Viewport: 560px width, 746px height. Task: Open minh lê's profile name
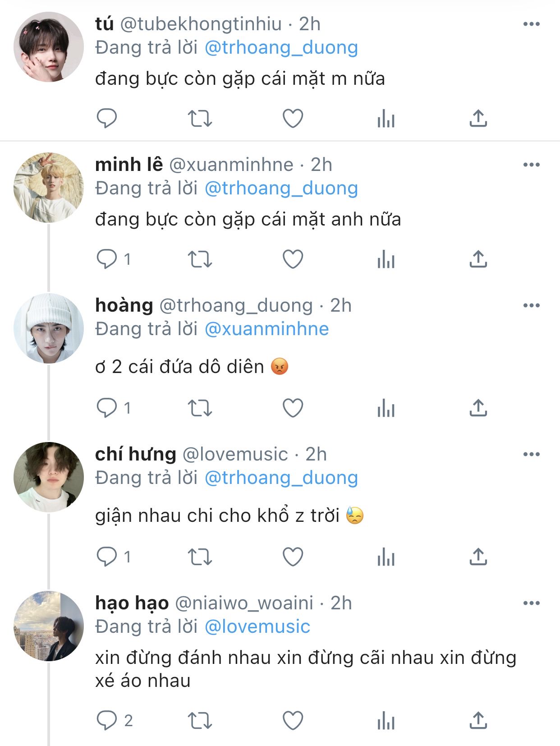coord(129,165)
